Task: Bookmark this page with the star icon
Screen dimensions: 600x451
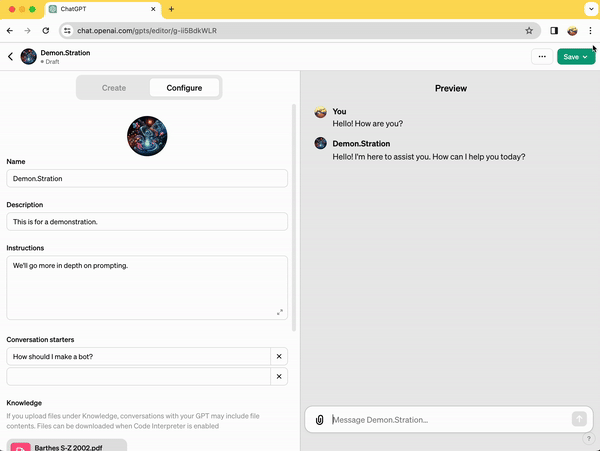Action: coord(529,31)
